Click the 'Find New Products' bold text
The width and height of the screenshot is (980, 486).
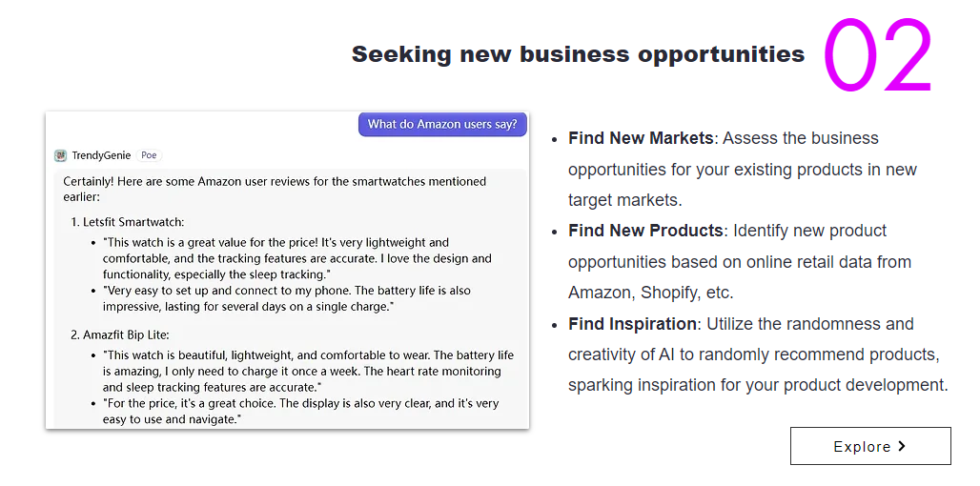pos(645,231)
